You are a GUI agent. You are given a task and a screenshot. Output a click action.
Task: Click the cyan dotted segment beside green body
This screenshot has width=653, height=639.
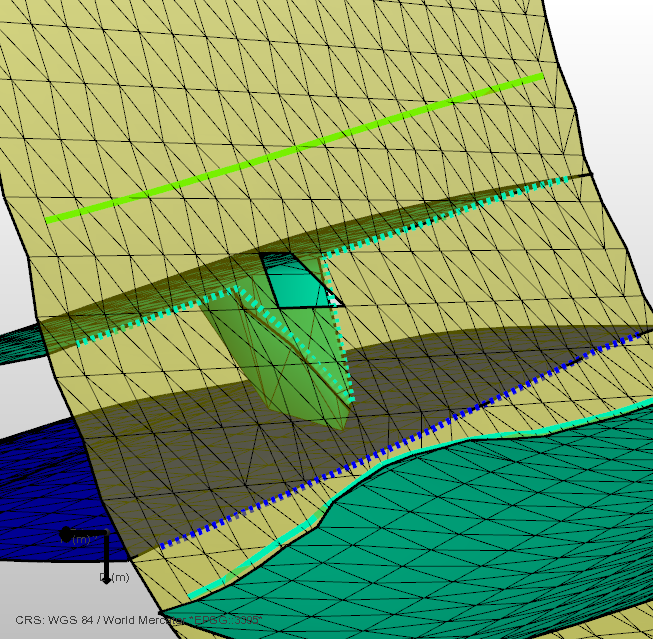click(x=345, y=350)
